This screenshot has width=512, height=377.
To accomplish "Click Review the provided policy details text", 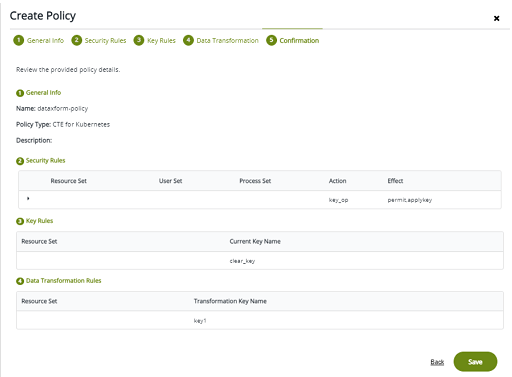I will click(x=68, y=70).
